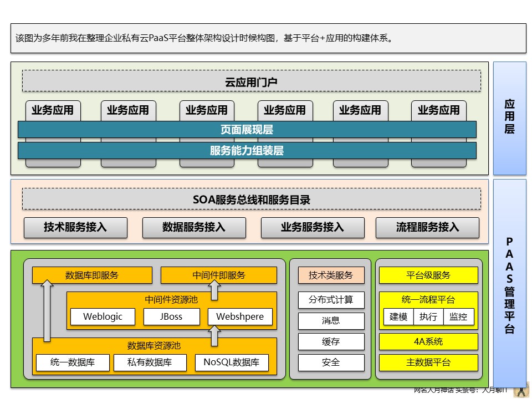
Task: Click the 页面展现层 teal bar
Action: [x=247, y=130]
